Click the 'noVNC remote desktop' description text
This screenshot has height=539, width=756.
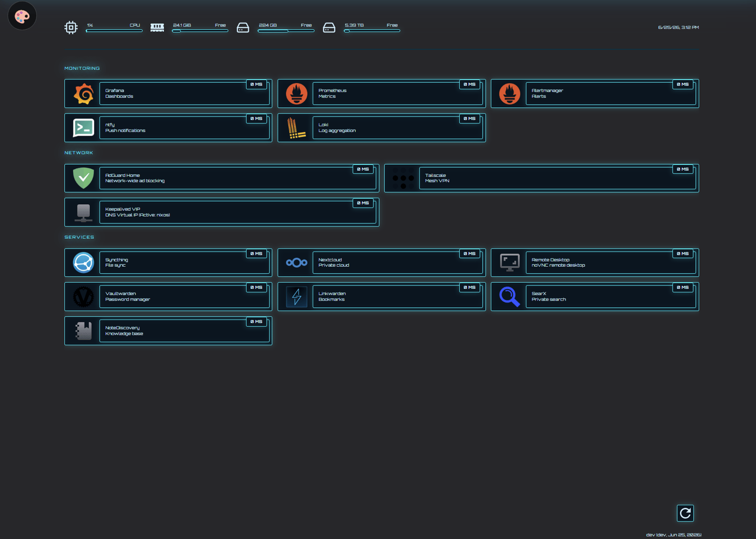pos(558,265)
